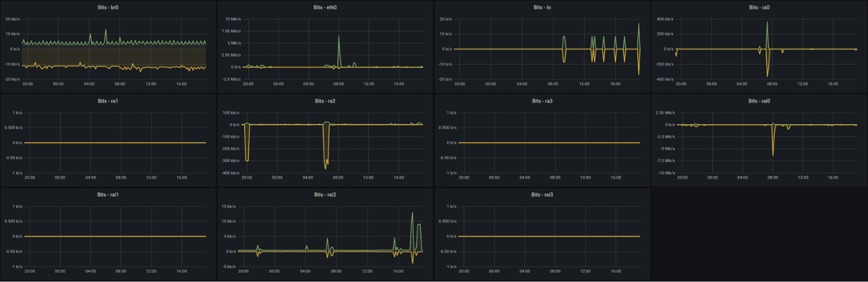
Task: Open the Bits - ra0 panel title menu
Action: pos(759,7)
